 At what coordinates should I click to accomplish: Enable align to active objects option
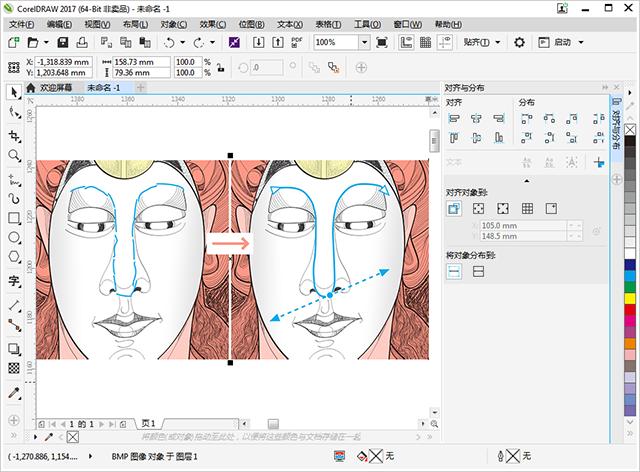pos(454,209)
